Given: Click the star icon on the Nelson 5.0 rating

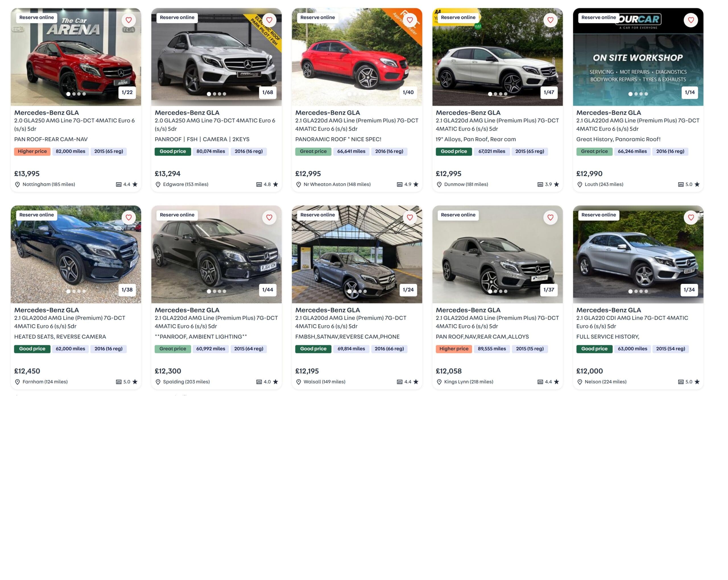Looking at the screenshot, I should coord(697,381).
